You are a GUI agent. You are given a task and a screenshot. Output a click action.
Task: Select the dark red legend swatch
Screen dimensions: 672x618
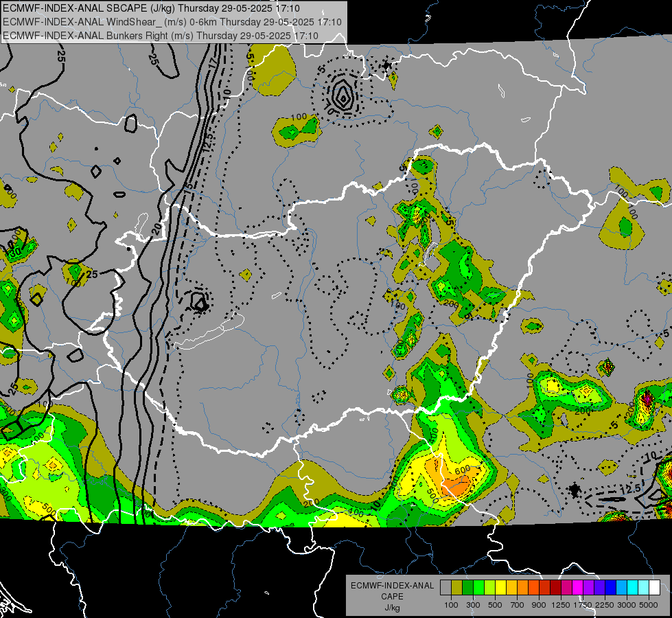coord(556,587)
